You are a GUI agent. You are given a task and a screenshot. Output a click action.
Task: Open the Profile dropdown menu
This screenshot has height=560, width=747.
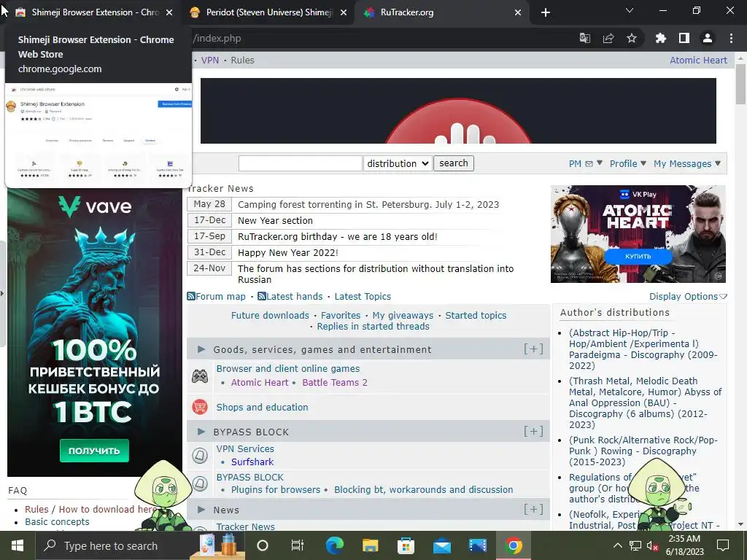[x=628, y=163]
